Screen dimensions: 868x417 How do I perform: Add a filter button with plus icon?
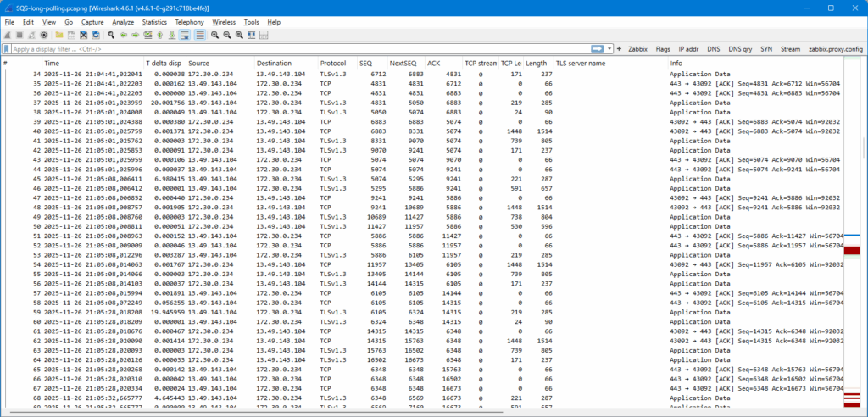[619, 49]
